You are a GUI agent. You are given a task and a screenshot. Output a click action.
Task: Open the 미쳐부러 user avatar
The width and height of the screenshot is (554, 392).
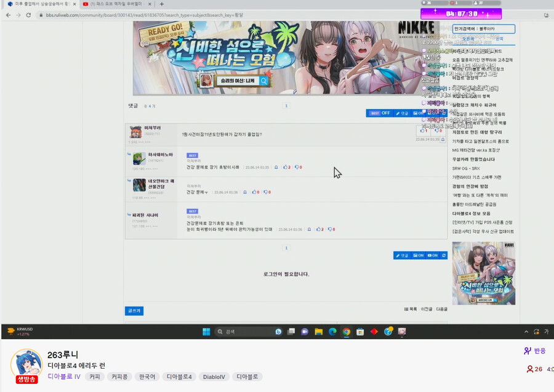point(135,132)
